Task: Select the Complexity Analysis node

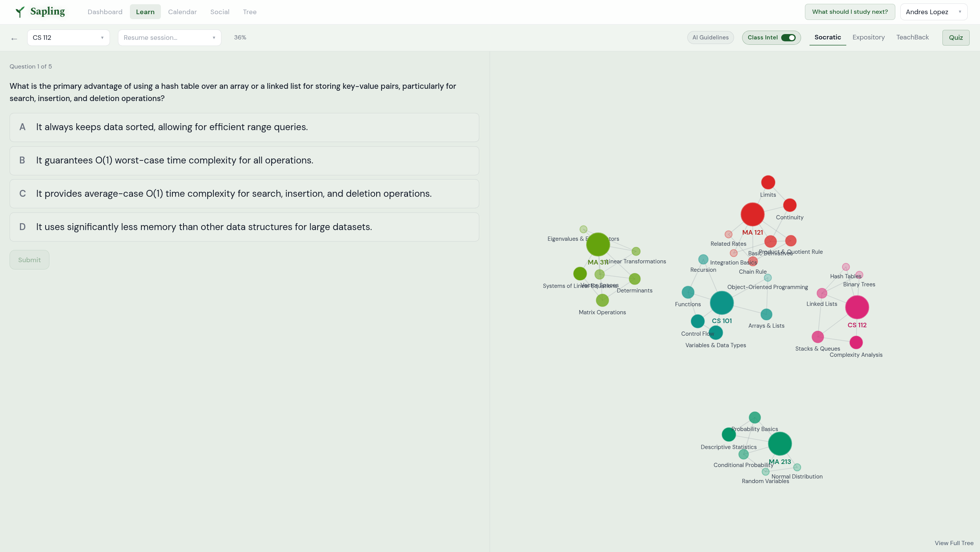Action: [856, 342]
